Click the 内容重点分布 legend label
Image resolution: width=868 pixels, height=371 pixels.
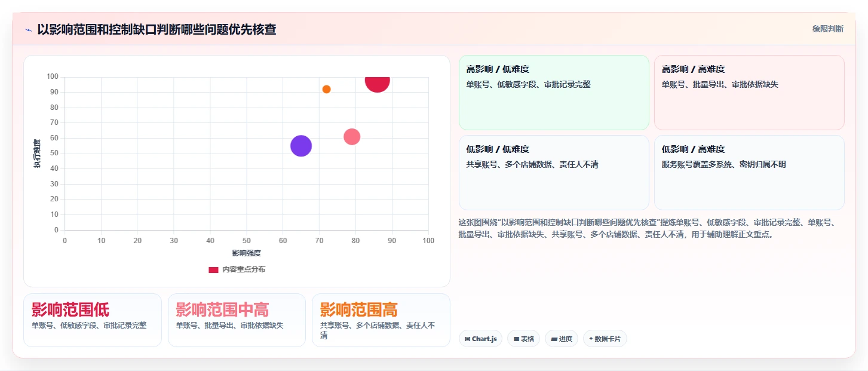coord(244,269)
